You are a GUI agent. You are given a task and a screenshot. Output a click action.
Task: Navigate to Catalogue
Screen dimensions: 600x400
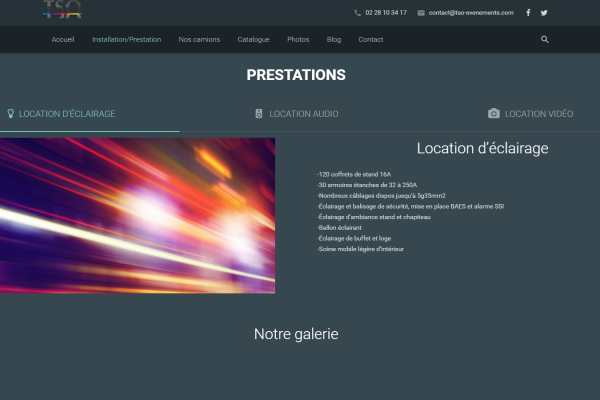(253, 39)
